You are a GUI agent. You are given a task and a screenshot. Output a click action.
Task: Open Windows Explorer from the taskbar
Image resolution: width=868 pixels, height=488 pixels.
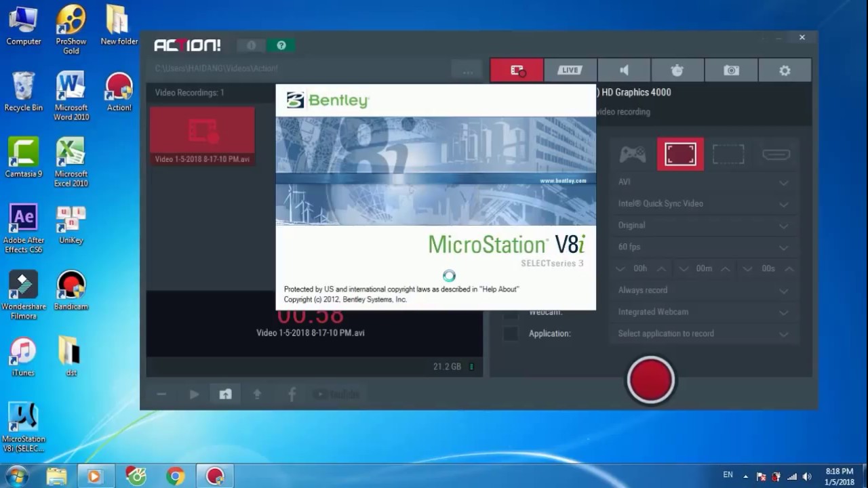click(57, 476)
